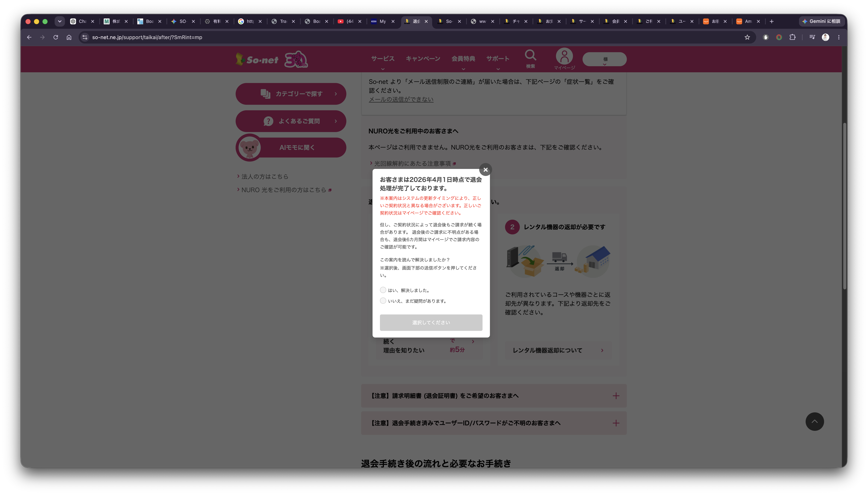Open the NURO 光をご利用の方はこちら link

click(x=284, y=190)
